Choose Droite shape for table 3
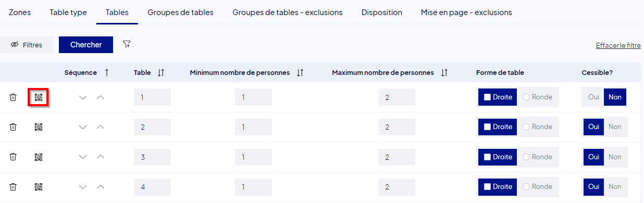This screenshot has height=203, width=644. 498,157
